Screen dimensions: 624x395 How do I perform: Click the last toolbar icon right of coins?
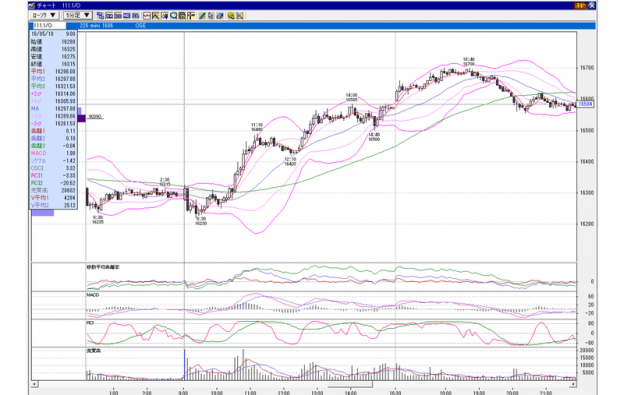click(x=240, y=16)
